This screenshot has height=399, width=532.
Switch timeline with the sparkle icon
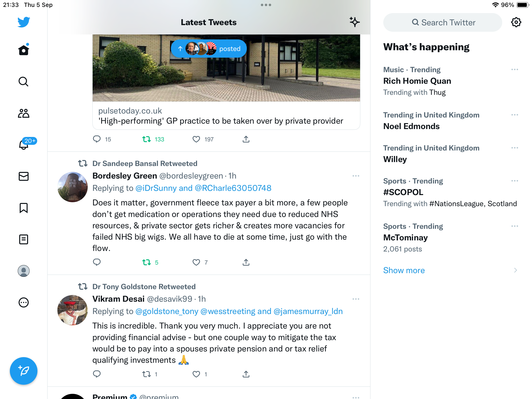tap(355, 22)
